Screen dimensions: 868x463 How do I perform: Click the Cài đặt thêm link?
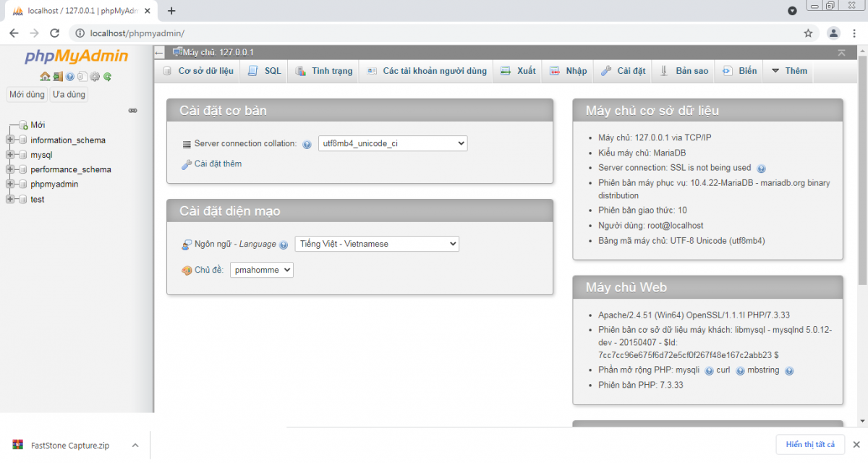click(x=218, y=164)
